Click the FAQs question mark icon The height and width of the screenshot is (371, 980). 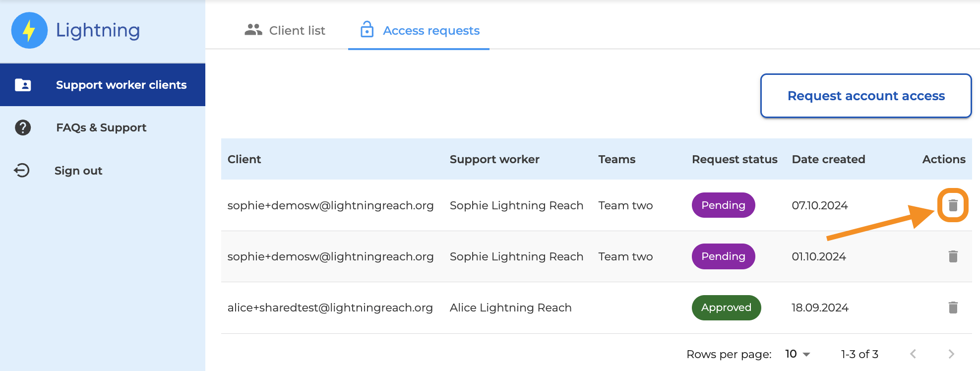[23, 127]
